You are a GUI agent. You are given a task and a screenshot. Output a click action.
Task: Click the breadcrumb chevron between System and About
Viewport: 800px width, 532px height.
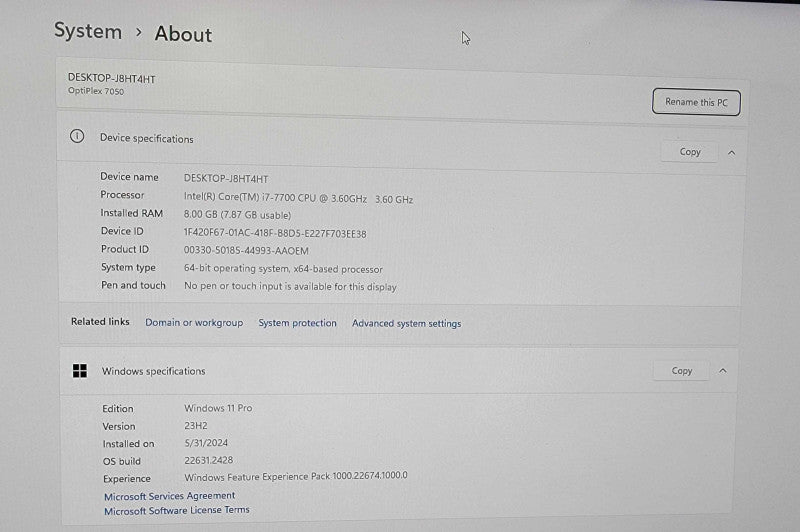pos(139,32)
